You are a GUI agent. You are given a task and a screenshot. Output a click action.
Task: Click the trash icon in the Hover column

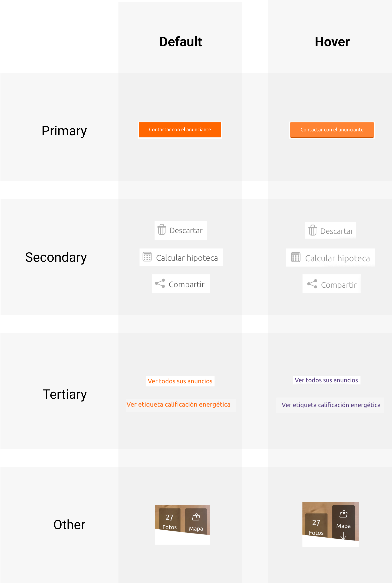click(x=313, y=230)
